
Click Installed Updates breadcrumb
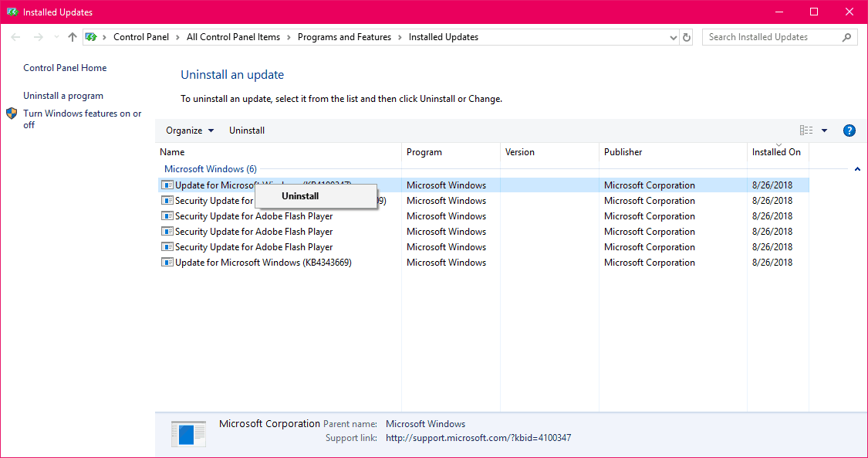(x=444, y=37)
